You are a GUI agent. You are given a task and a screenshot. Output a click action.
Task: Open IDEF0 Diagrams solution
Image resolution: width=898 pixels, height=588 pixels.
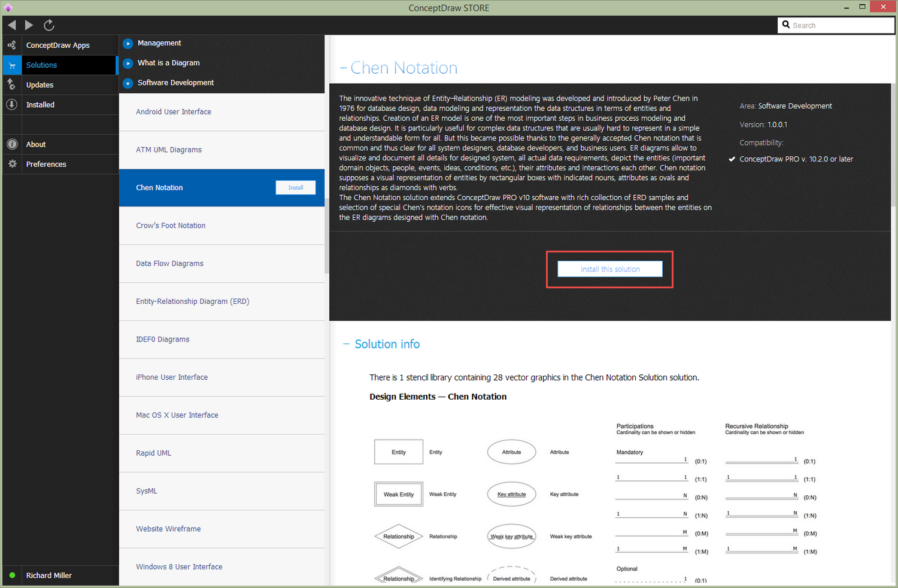pos(222,339)
